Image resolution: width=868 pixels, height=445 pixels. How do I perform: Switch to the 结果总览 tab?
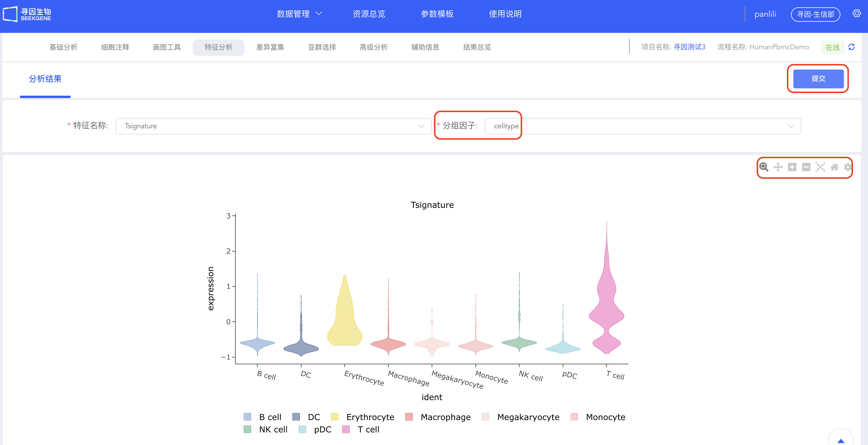click(x=477, y=47)
